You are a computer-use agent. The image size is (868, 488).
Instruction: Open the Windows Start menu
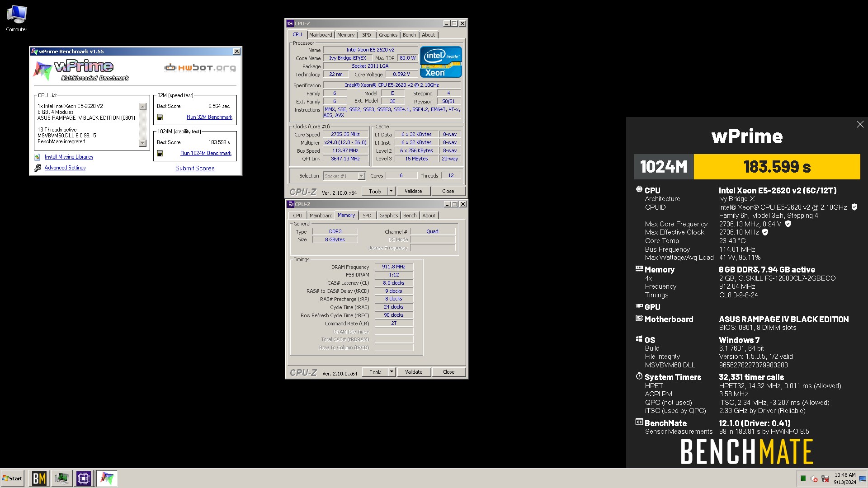click(x=13, y=479)
